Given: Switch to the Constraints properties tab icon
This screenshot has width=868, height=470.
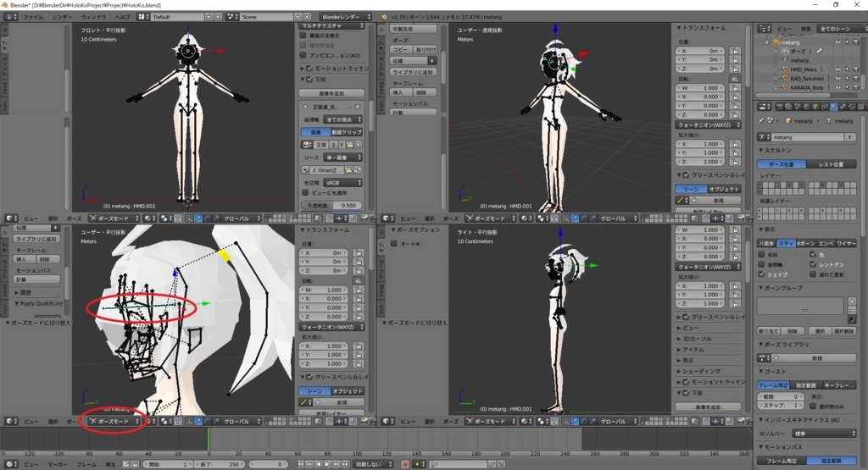Looking at the screenshot, I should click(824, 107).
